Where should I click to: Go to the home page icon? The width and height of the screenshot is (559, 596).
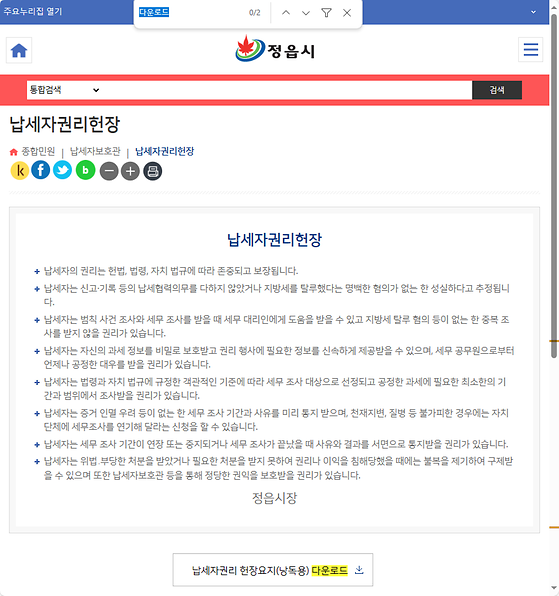(x=19, y=50)
